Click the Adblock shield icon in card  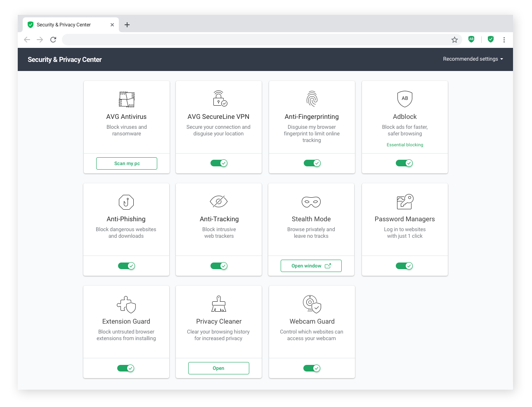click(405, 99)
